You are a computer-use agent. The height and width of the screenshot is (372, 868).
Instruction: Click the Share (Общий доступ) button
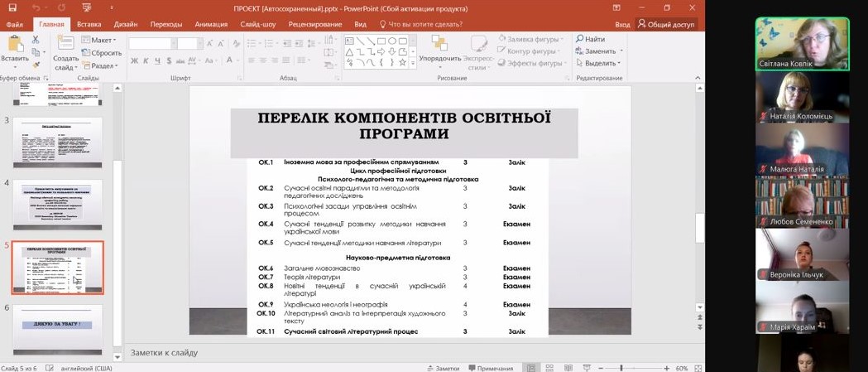[666, 25]
